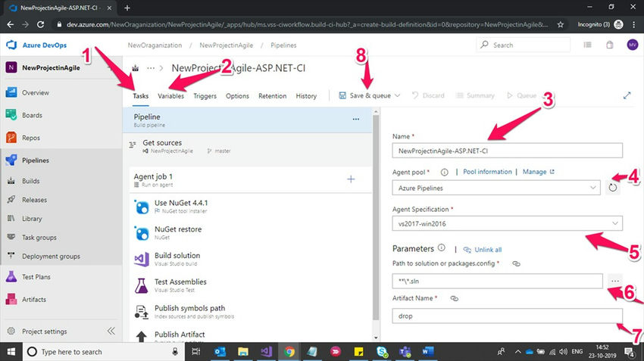Image resolution: width=644 pixels, height=361 pixels.
Task: Add a task to Agent job 1
Action: point(351,179)
